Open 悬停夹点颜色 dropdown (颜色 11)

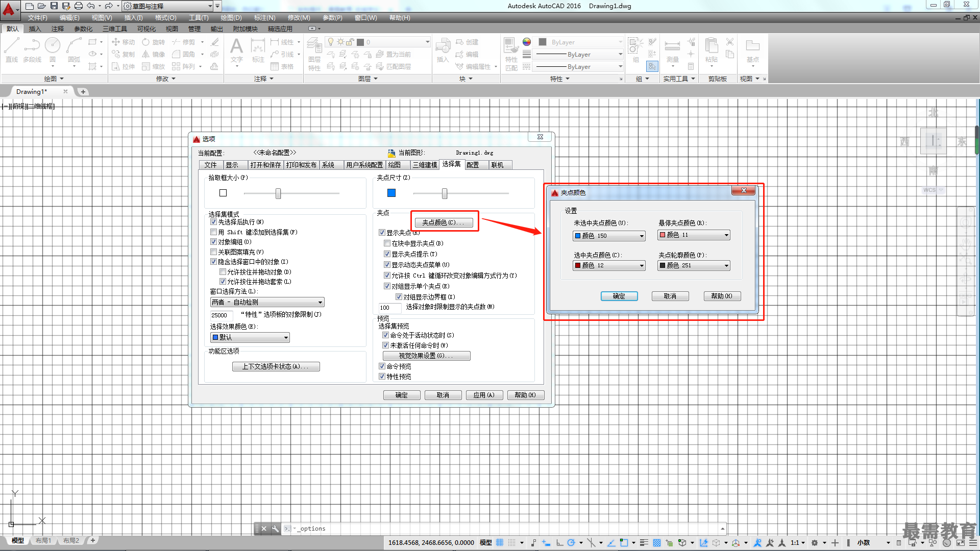694,235
